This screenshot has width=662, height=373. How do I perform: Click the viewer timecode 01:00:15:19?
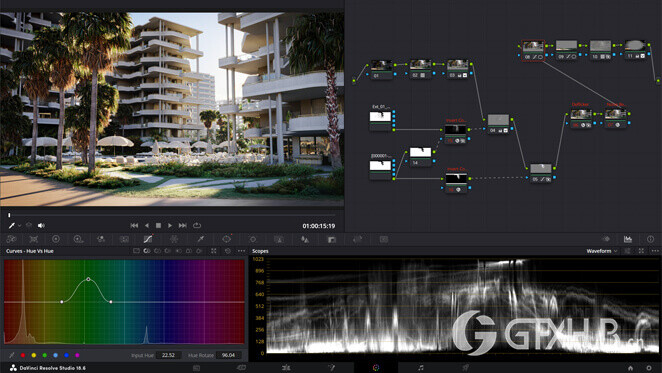click(319, 226)
